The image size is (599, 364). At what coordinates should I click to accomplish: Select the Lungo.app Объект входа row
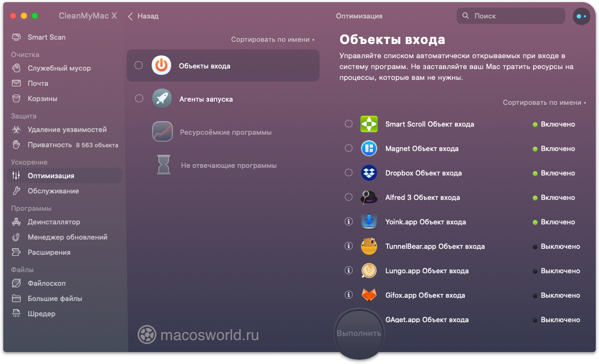coord(464,271)
